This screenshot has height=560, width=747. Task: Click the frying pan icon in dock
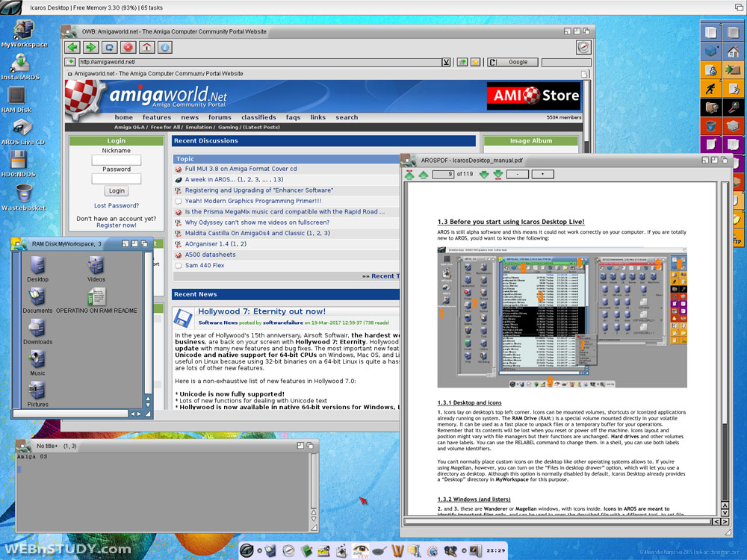pyautogui.click(x=379, y=551)
